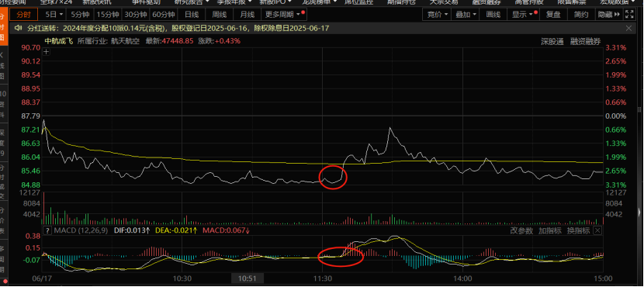Click the plus icon at chart top-left
The width and height of the screenshot is (644, 287).
pos(47,52)
